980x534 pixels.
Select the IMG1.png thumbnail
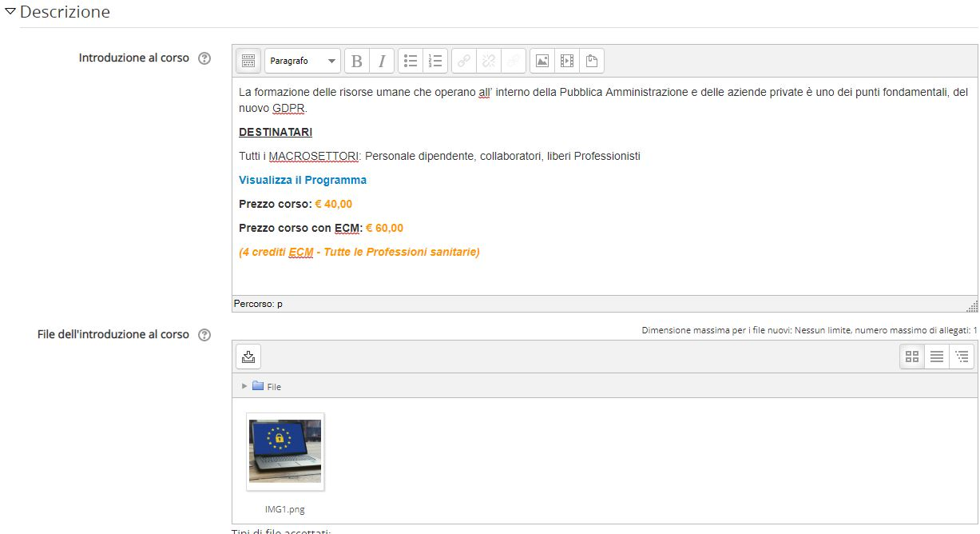coord(285,451)
